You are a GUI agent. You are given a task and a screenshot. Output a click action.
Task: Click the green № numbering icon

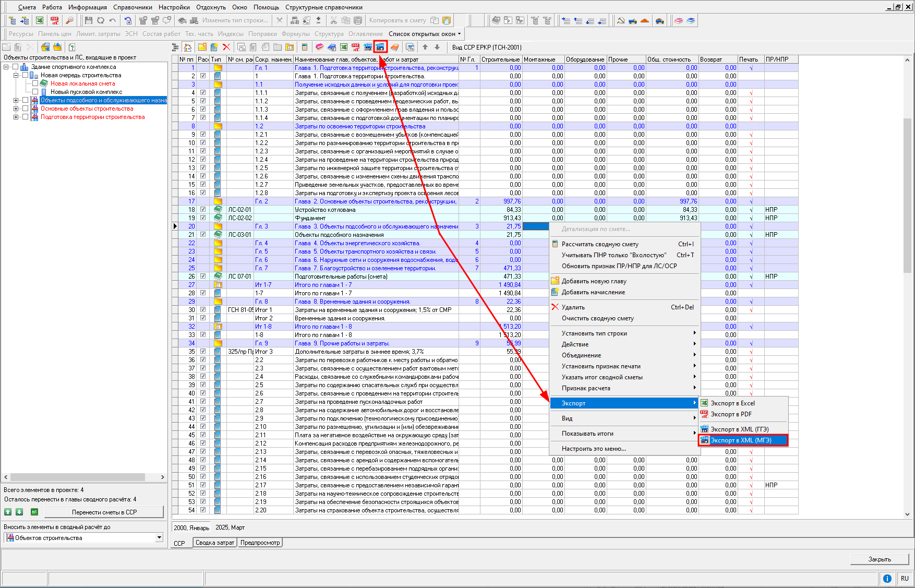[34, 512]
